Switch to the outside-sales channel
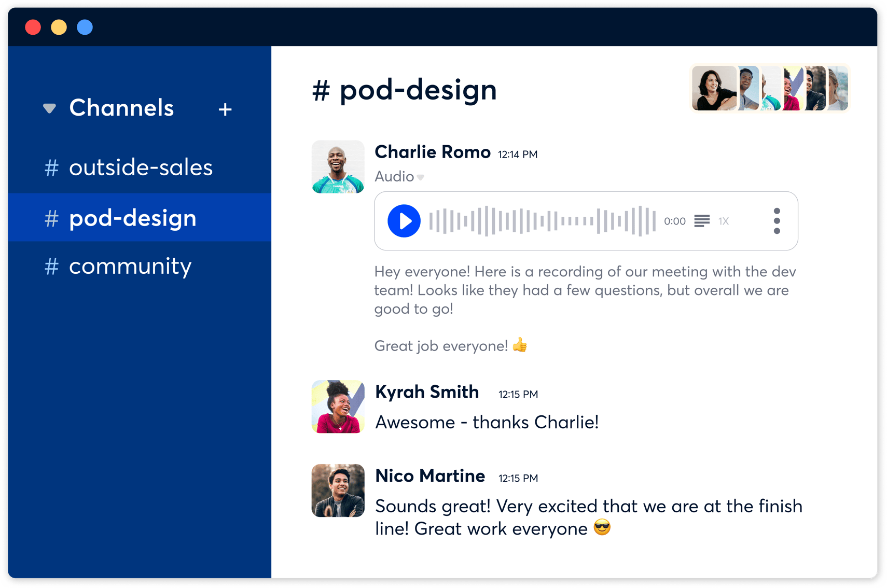The image size is (887, 588). 141,167
